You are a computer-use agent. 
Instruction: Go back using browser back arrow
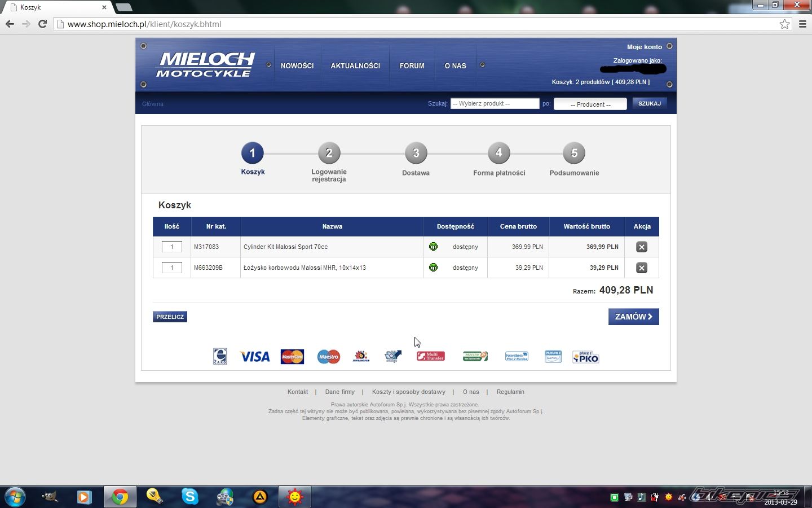[10, 24]
